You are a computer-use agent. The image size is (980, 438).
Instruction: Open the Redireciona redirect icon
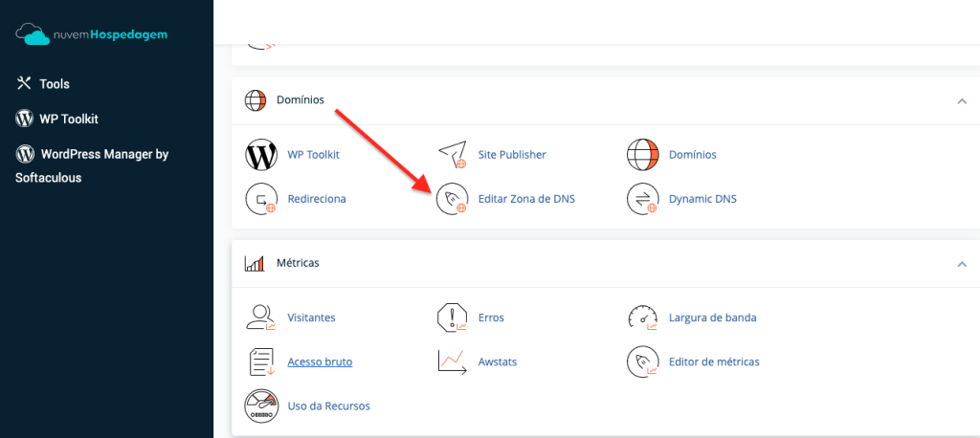pos(260,199)
